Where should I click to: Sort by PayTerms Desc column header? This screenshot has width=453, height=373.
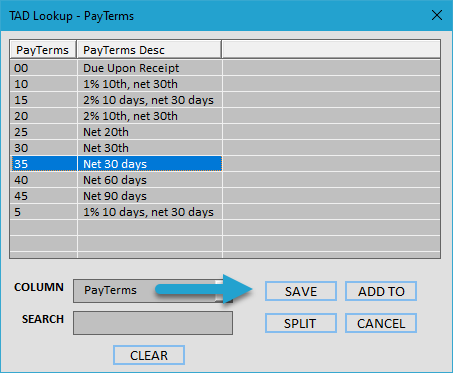(x=149, y=50)
